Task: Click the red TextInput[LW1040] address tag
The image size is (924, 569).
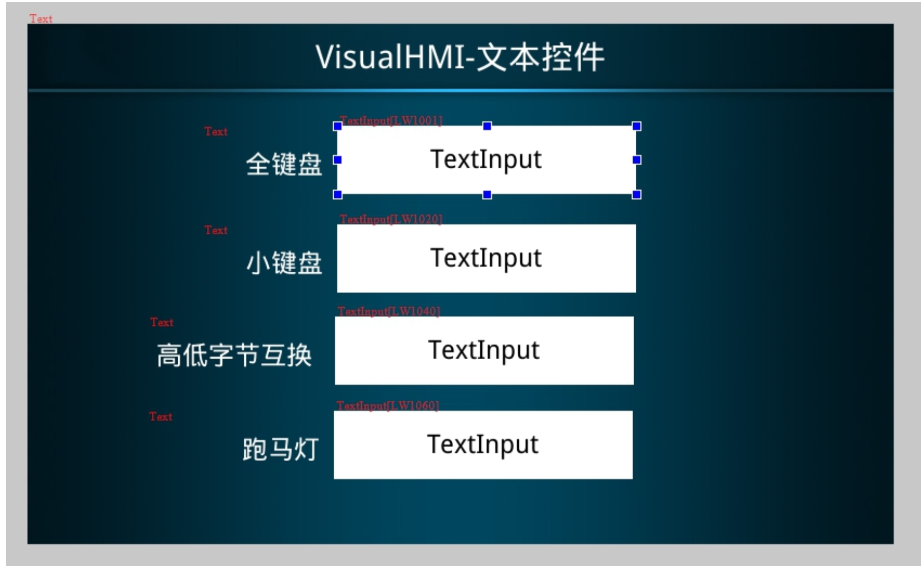Action: pos(389,311)
